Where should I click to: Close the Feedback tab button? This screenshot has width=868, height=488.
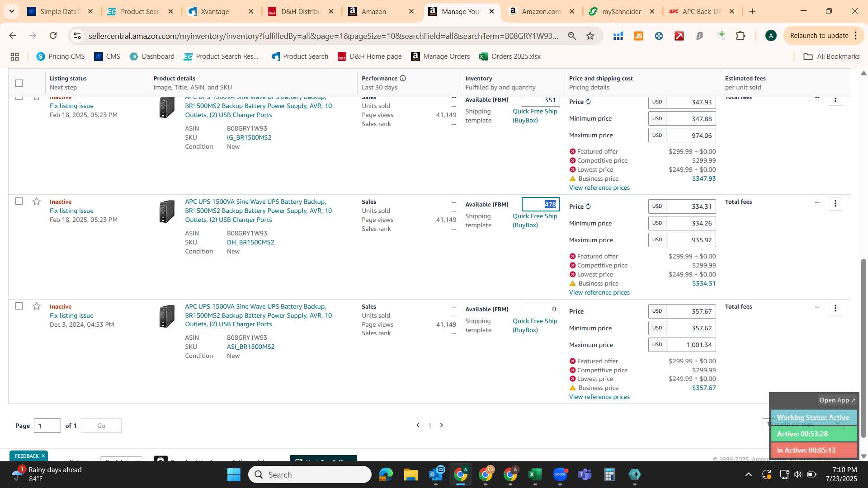coord(43,456)
